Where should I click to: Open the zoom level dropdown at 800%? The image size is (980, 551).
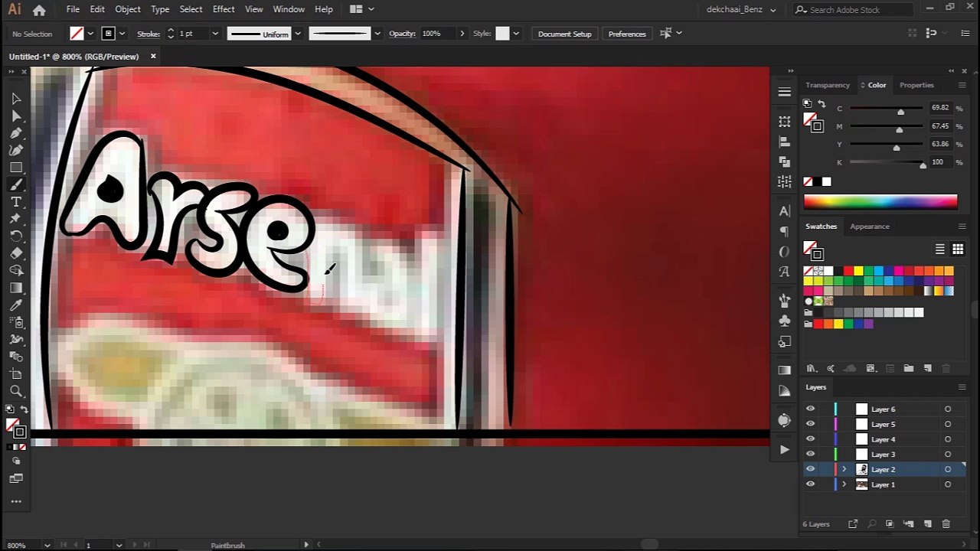47,545
